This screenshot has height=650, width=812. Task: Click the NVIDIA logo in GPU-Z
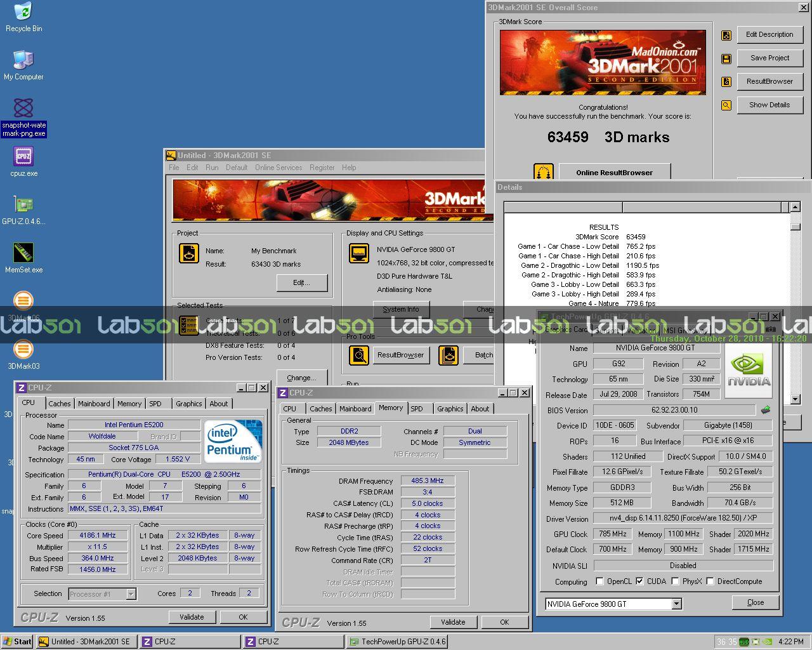click(749, 371)
